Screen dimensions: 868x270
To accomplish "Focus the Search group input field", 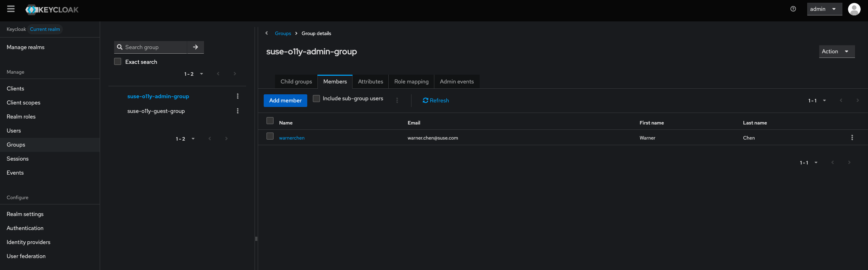I will (x=154, y=47).
